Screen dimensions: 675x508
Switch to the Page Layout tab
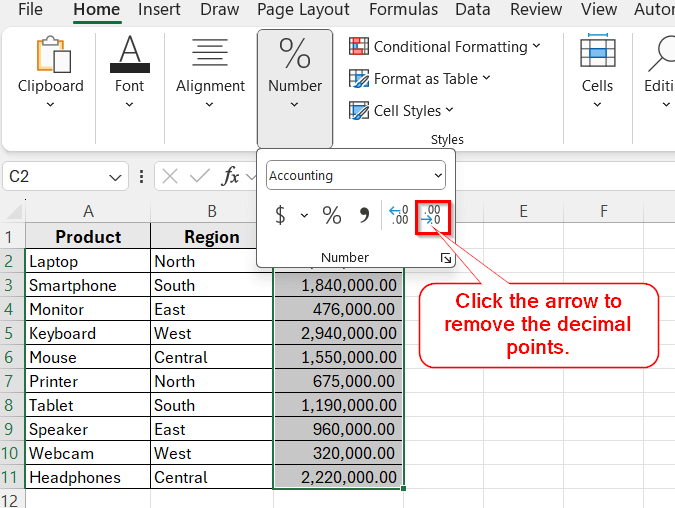tap(303, 9)
